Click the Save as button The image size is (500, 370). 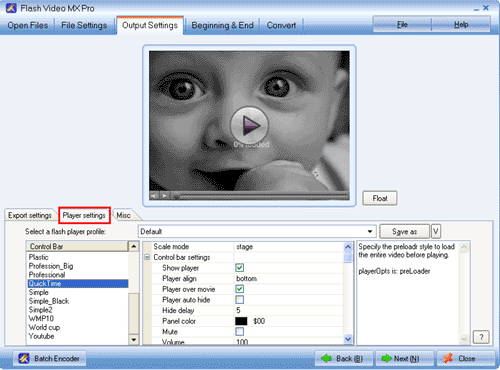[x=404, y=231]
